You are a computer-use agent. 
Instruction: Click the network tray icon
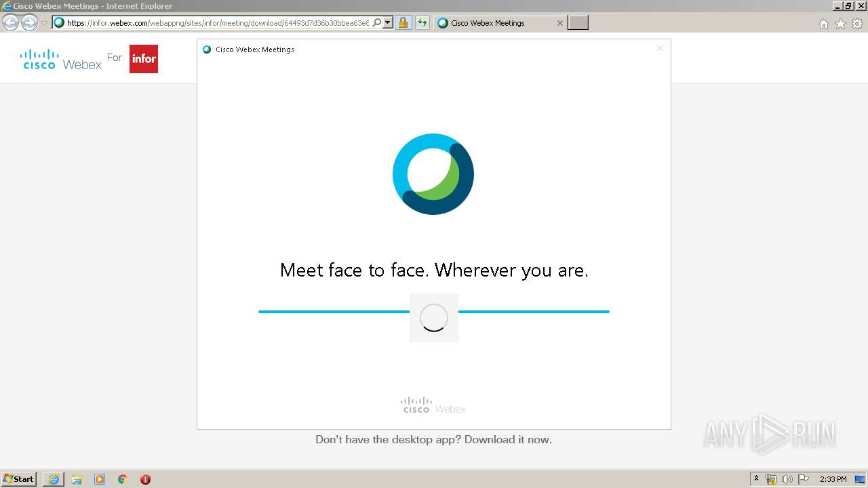point(771,479)
